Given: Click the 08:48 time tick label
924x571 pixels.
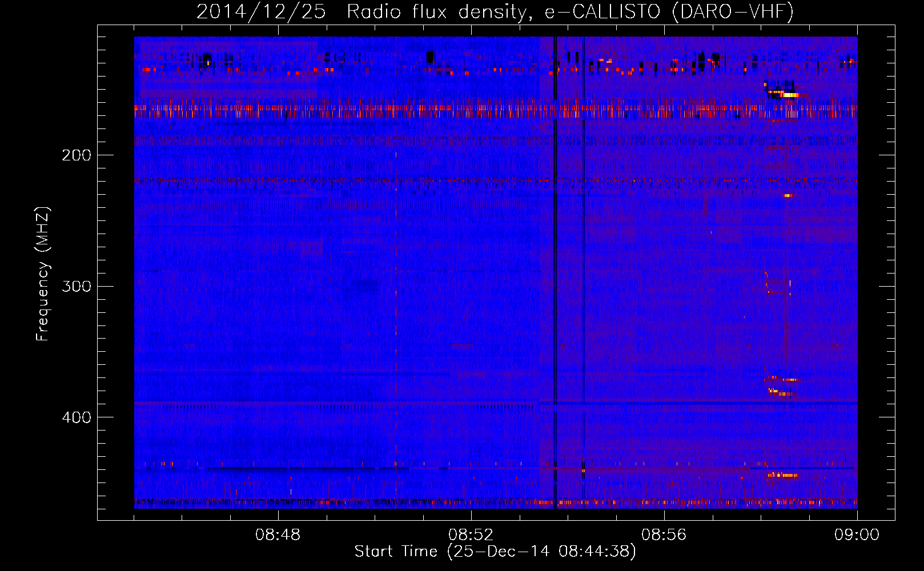Looking at the screenshot, I should [278, 535].
